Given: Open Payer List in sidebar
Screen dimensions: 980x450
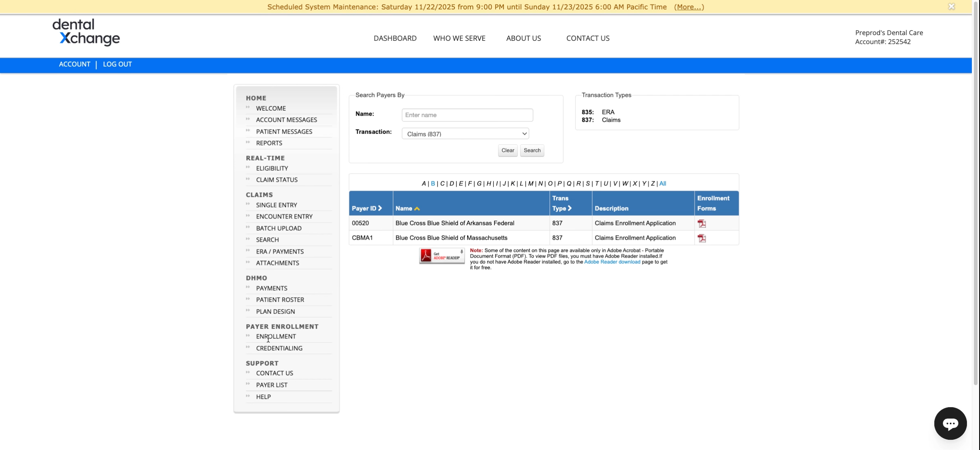Looking at the screenshot, I should point(272,385).
